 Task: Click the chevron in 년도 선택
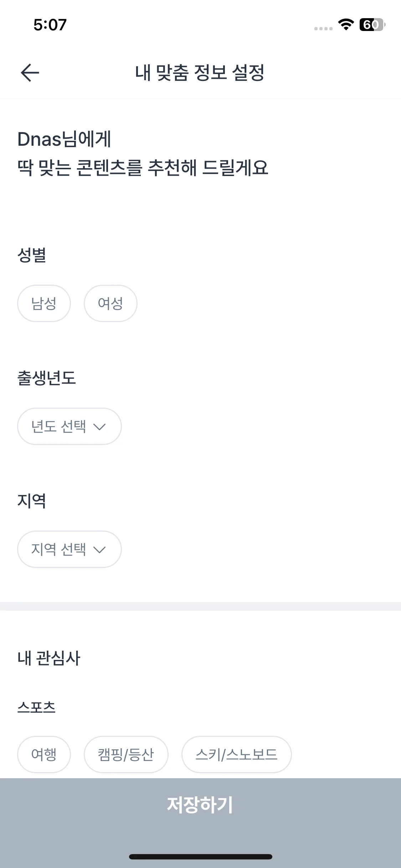[x=99, y=427]
